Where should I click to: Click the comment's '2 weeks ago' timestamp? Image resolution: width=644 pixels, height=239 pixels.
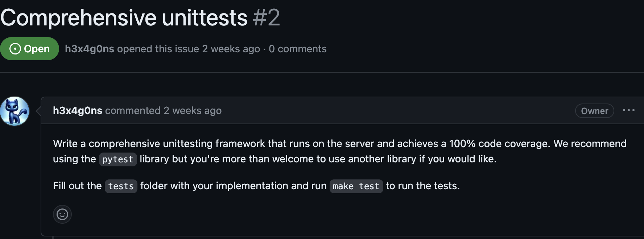(x=193, y=110)
